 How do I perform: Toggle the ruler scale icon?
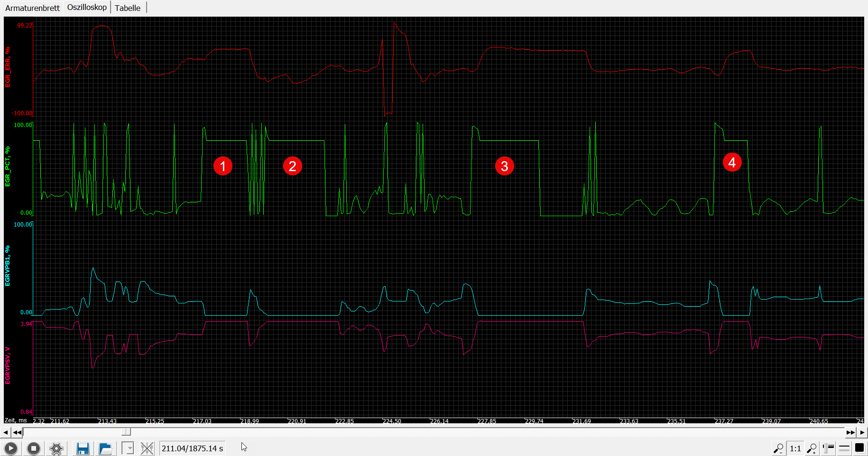coord(828,448)
